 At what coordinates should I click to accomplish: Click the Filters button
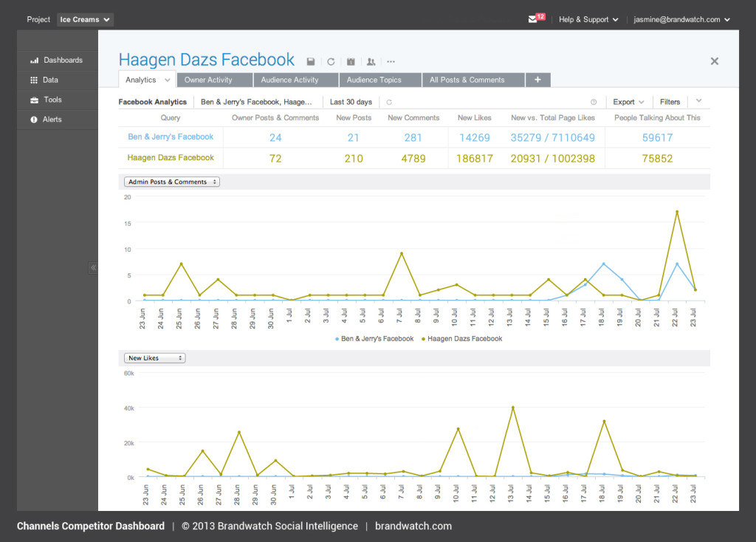click(670, 102)
